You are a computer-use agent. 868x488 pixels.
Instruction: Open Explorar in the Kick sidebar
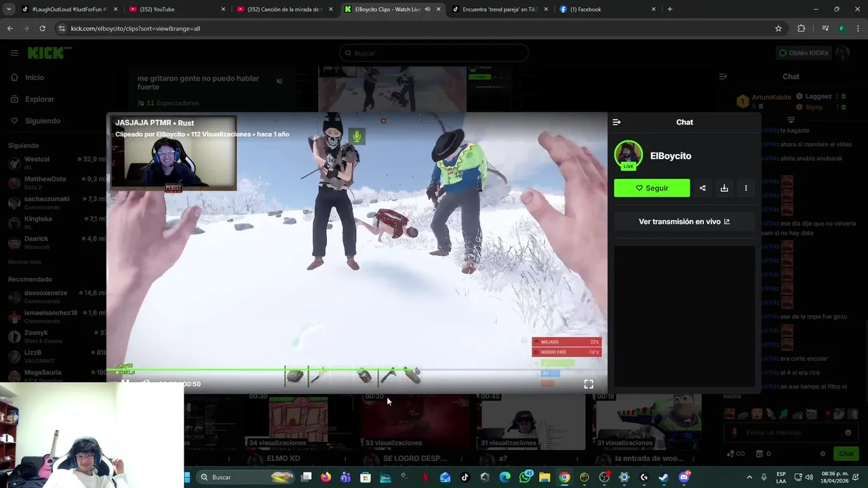point(32,99)
